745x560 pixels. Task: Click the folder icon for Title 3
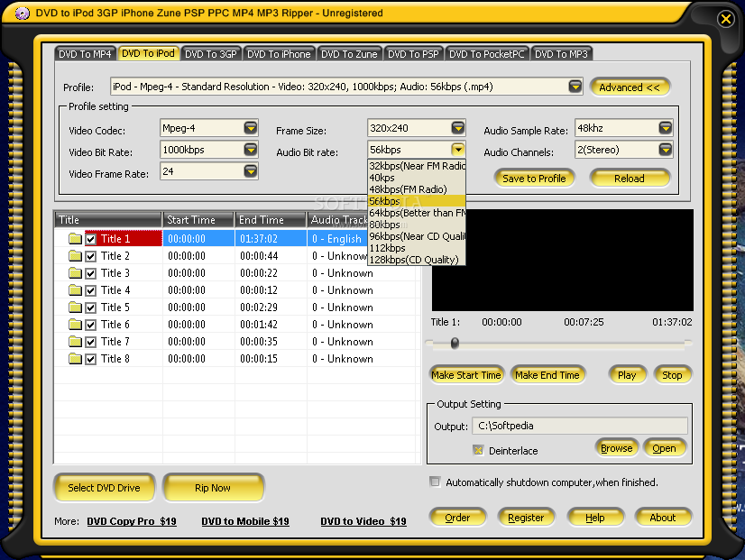[75, 273]
